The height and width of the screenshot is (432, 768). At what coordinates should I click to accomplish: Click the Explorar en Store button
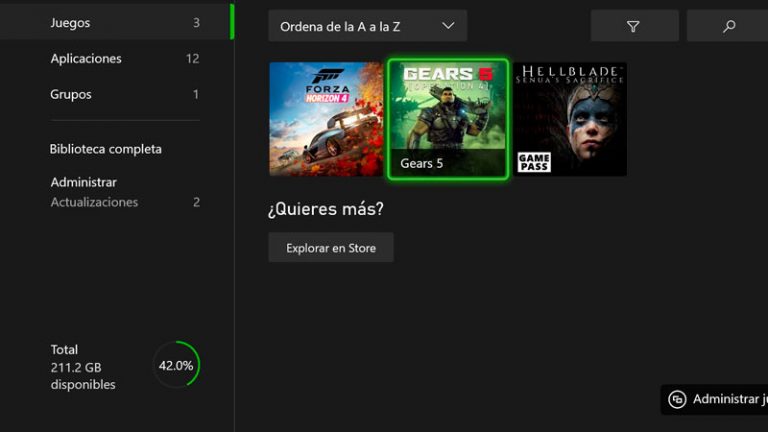[x=331, y=248]
